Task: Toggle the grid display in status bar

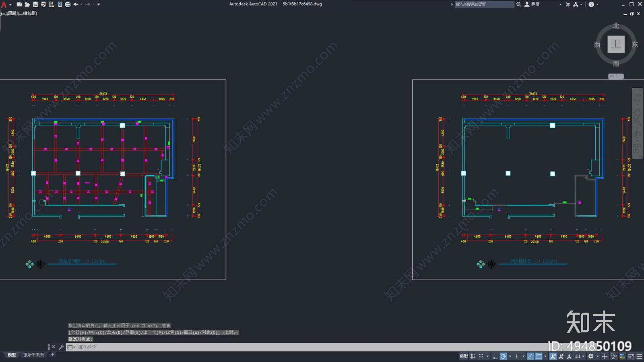Action: [473, 356]
